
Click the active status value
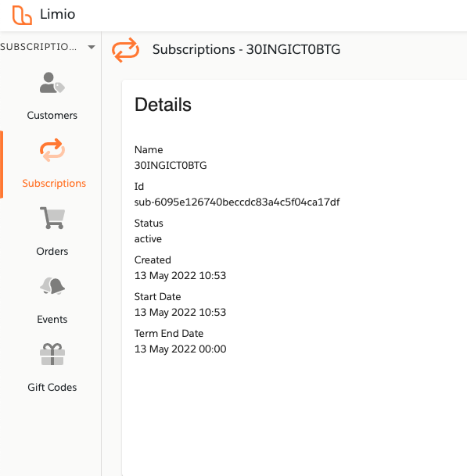point(148,239)
